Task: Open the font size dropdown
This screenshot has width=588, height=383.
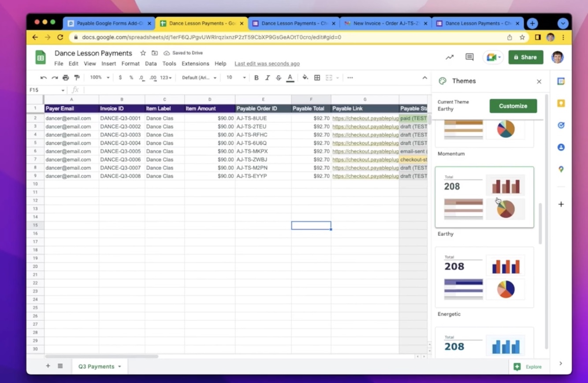Action: pyautogui.click(x=235, y=77)
